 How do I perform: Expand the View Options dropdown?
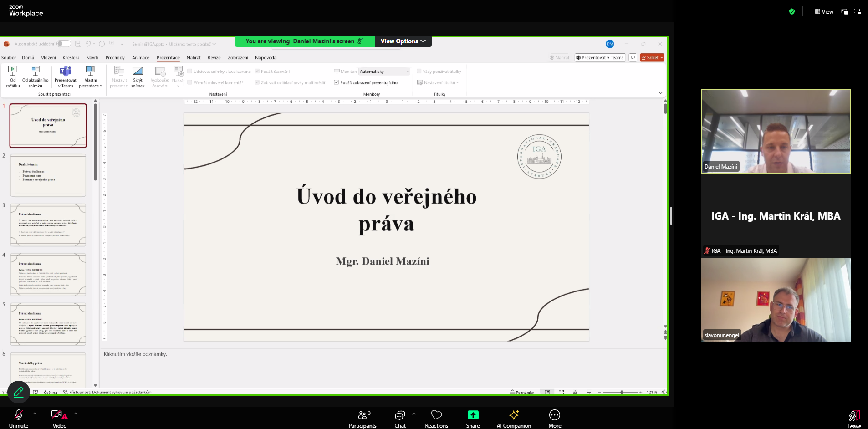click(403, 41)
